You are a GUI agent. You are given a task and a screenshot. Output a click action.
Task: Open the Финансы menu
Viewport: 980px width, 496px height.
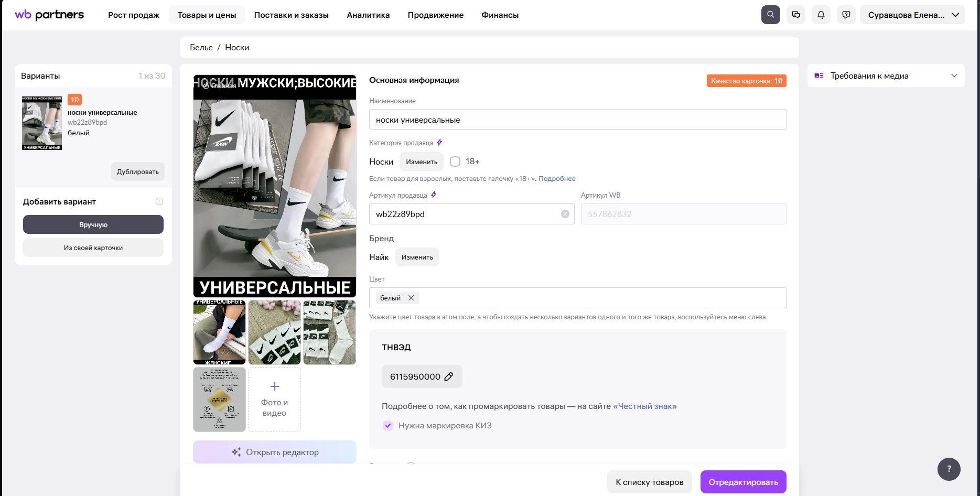[x=500, y=15]
